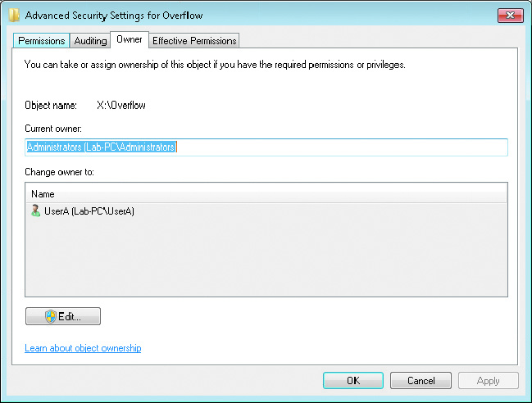This screenshot has height=403, width=532.
Task: Click the folder icon in title bar
Action: coord(14,15)
